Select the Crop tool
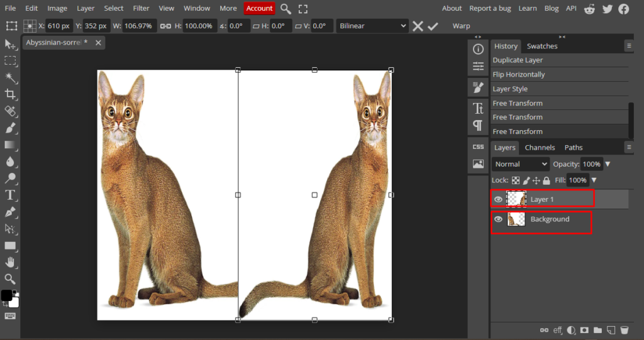The height and width of the screenshot is (340, 644). tap(10, 94)
